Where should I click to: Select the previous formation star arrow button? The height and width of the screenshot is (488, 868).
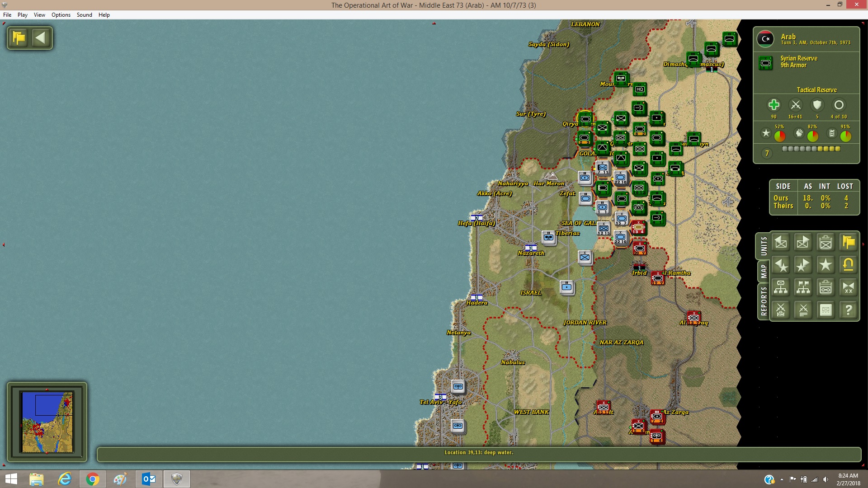(781, 265)
